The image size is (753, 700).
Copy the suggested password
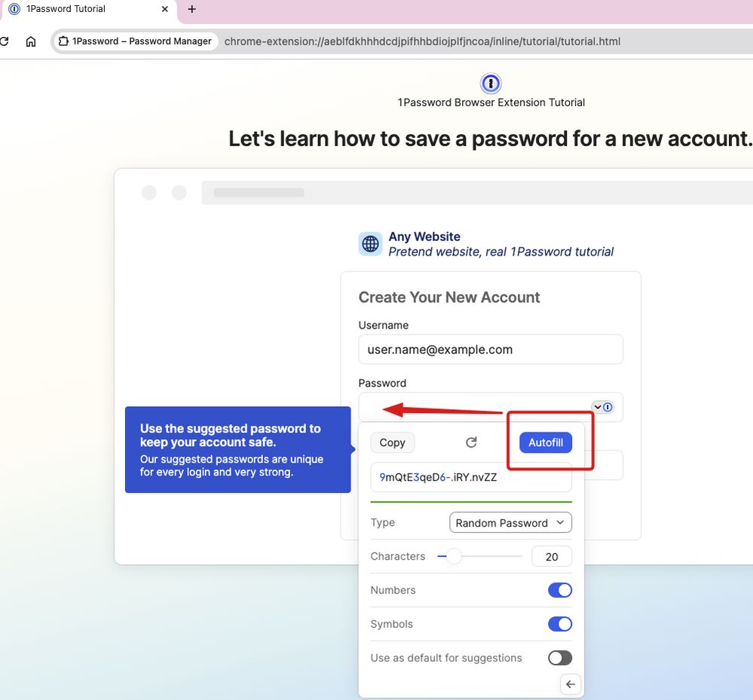click(392, 442)
